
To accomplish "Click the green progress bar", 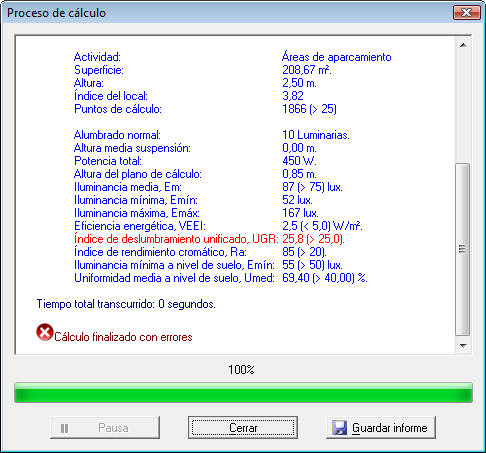I will 243,393.
